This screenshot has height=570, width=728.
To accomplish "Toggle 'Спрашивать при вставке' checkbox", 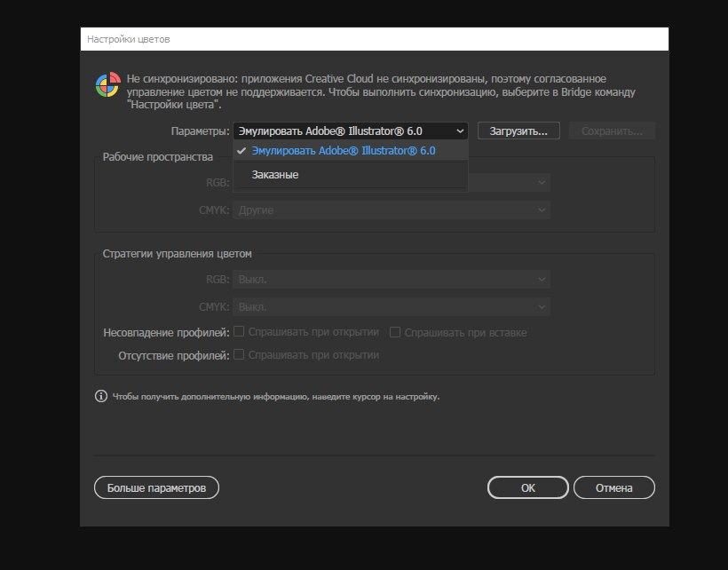I will click(x=395, y=332).
